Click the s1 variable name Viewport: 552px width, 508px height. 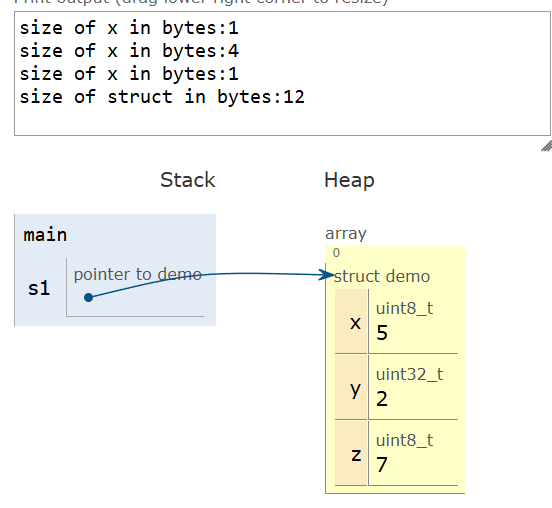click(x=39, y=288)
